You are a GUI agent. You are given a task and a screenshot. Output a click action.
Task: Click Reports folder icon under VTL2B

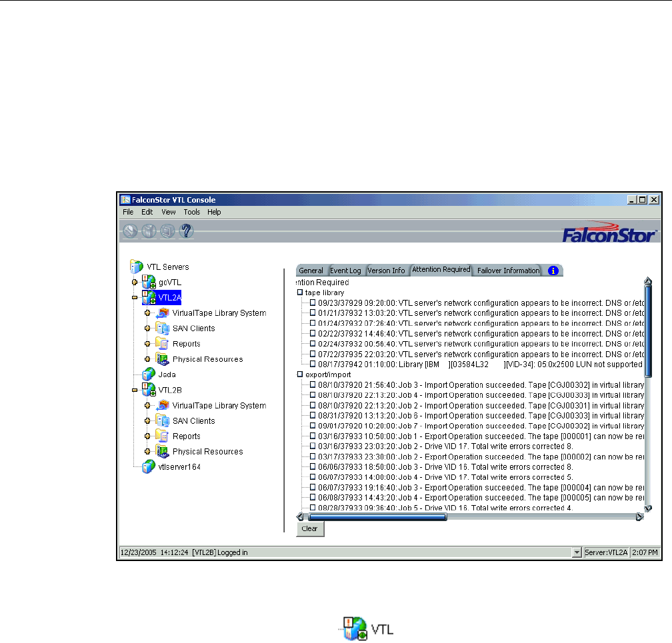163,436
